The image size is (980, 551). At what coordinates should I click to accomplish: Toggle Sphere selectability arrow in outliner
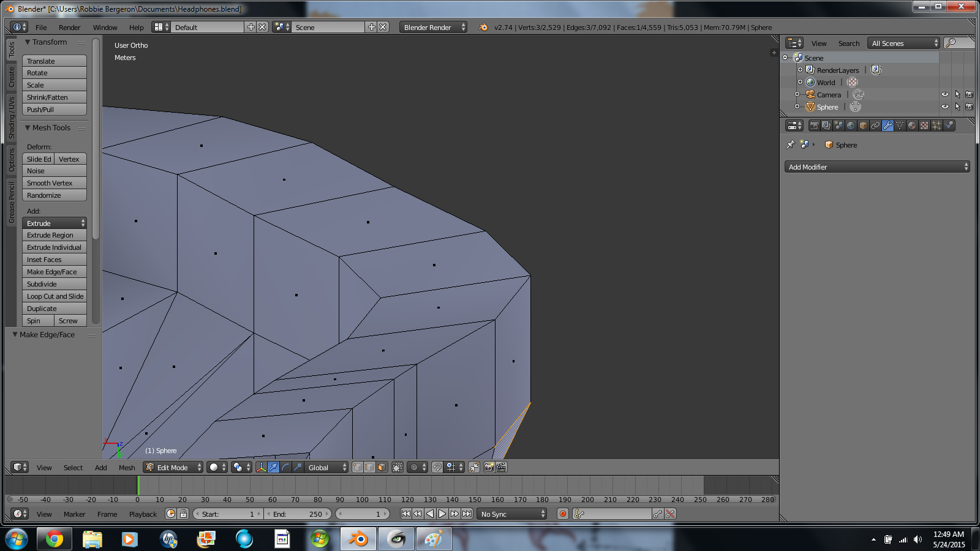tap(957, 107)
